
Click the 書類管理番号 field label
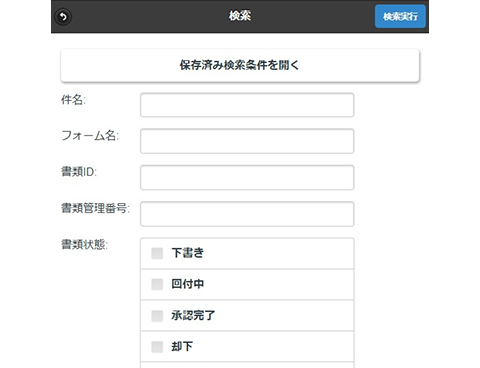(95, 208)
